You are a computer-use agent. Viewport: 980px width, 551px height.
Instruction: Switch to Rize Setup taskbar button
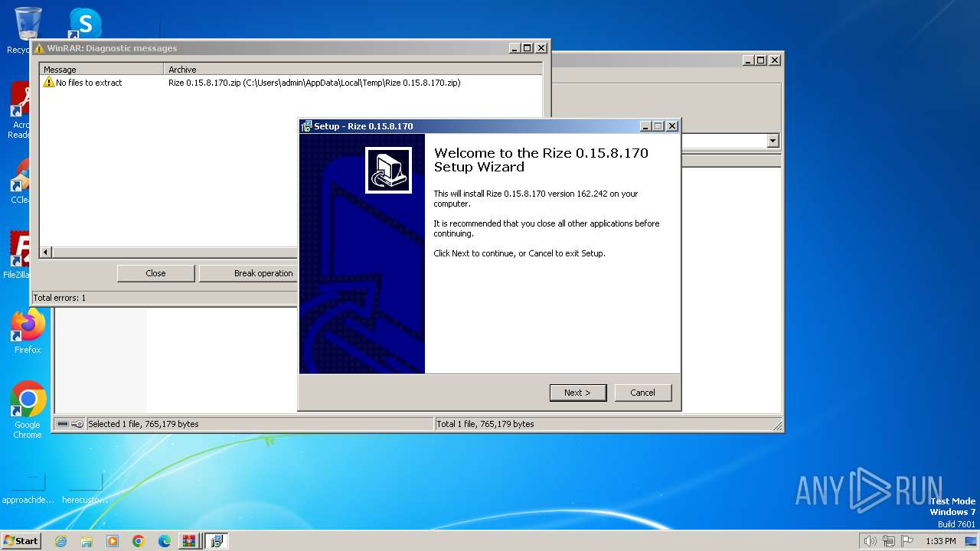[217, 541]
